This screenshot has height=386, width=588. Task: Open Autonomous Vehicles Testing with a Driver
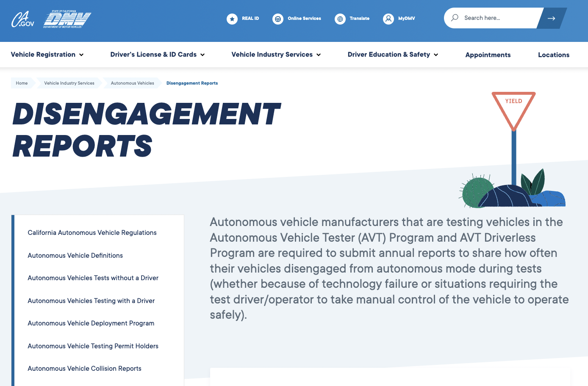[x=91, y=301]
